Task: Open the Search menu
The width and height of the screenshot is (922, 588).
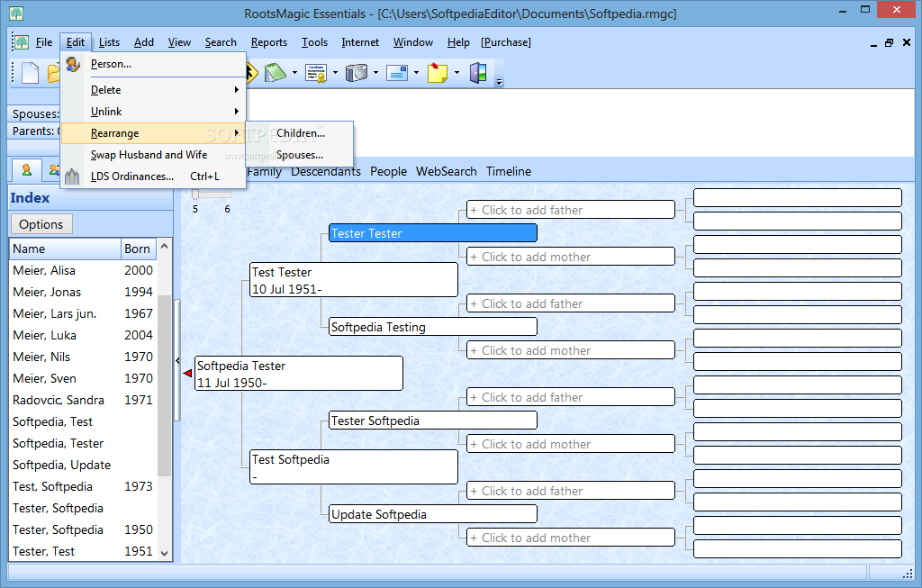Action: pos(221,42)
